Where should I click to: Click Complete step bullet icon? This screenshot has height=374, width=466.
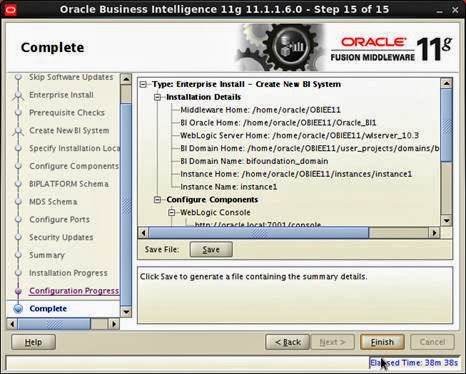[x=18, y=309]
